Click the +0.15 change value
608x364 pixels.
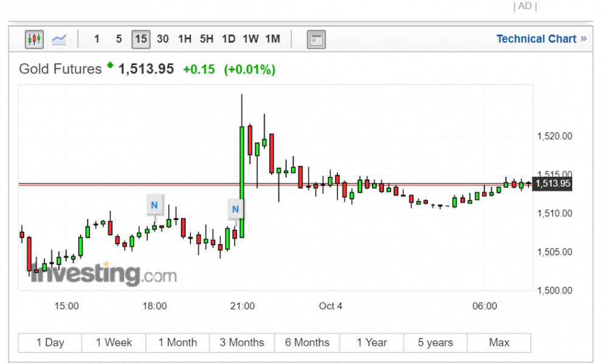tap(199, 69)
